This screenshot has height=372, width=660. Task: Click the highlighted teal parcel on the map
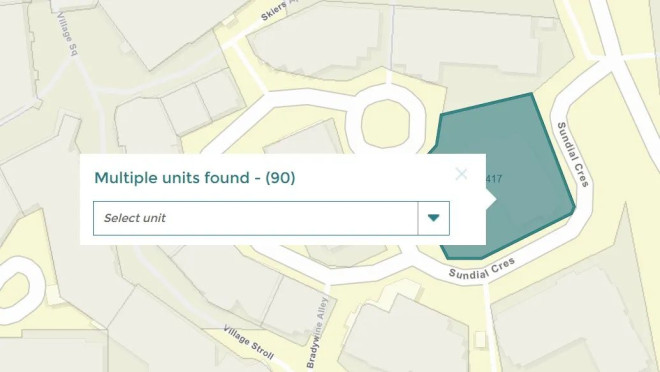528,168
